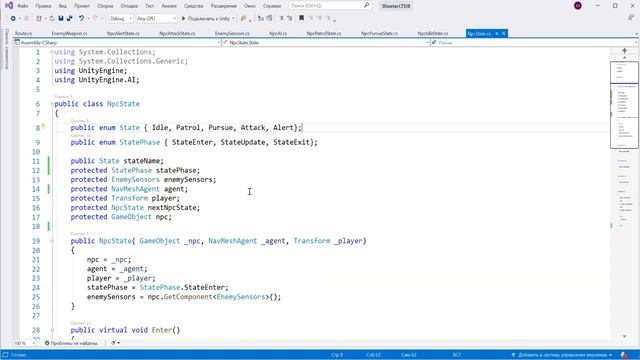Switch to the NpcPursueState.cs tab

379,33
